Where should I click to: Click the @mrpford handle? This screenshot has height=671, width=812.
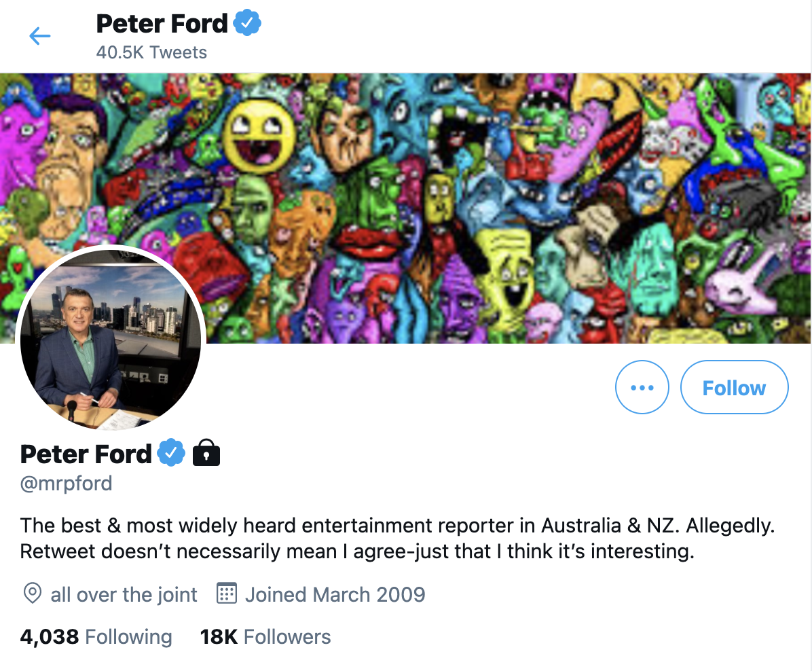[67, 484]
